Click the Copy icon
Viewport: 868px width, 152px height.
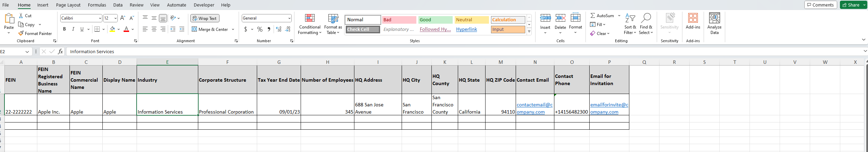(21, 24)
